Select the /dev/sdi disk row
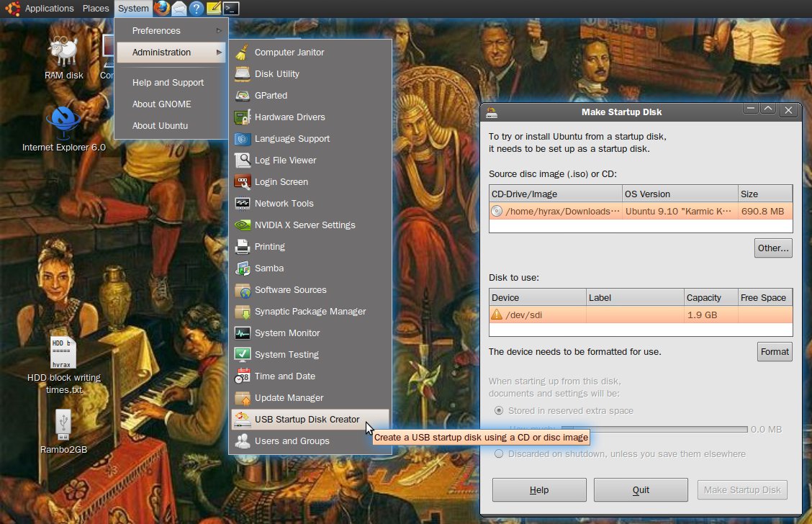This screenshot has height=524, width=812. (641, 315)
